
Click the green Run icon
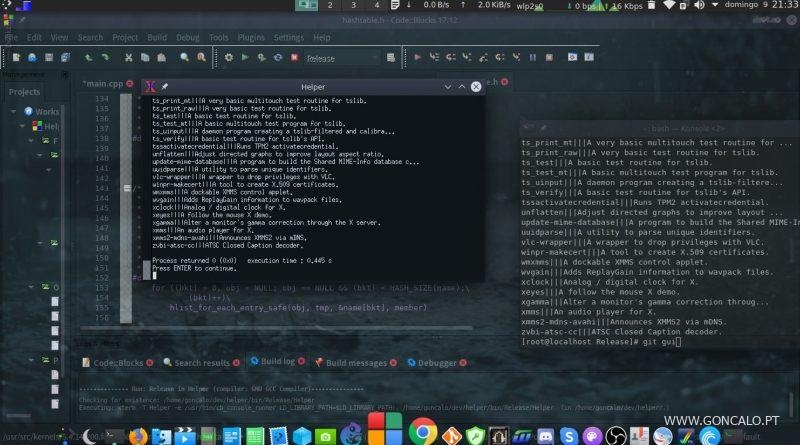pos(245,58)
